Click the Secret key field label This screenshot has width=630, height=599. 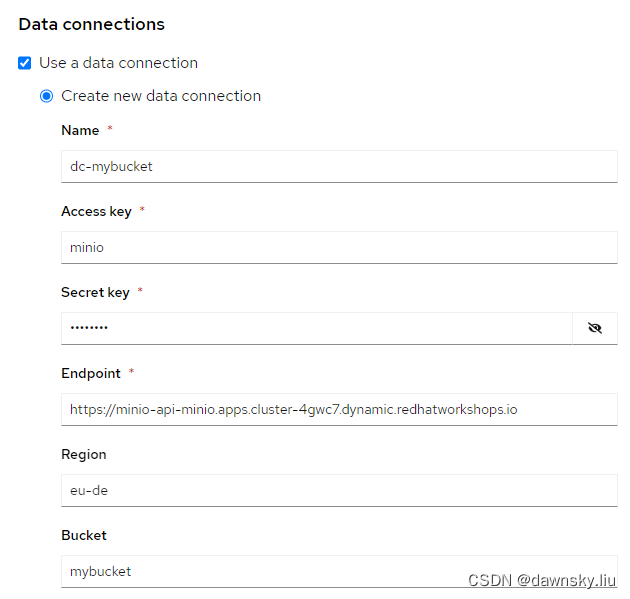coord(95,292)
